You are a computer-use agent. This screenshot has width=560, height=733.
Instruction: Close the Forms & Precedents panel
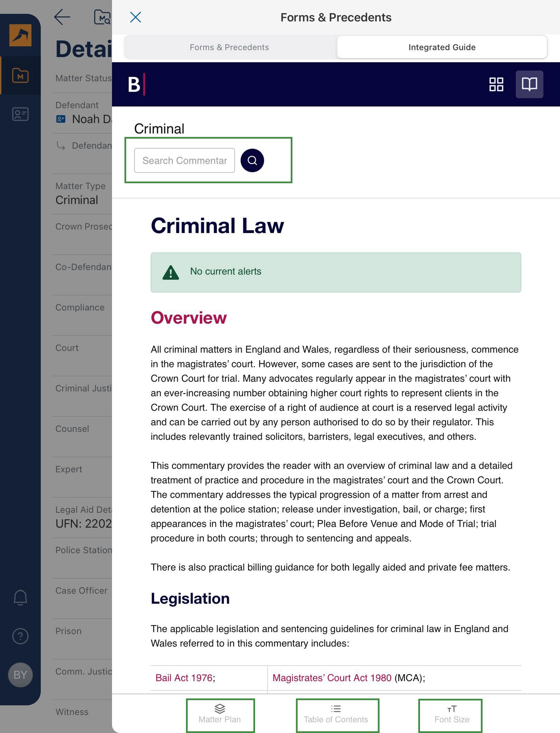coord(136,17)
